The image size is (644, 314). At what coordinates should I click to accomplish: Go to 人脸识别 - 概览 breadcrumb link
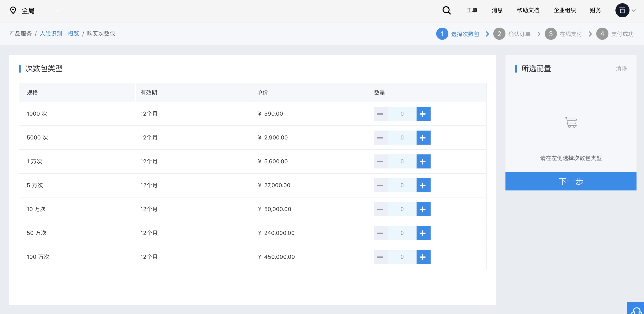[59, 34]
